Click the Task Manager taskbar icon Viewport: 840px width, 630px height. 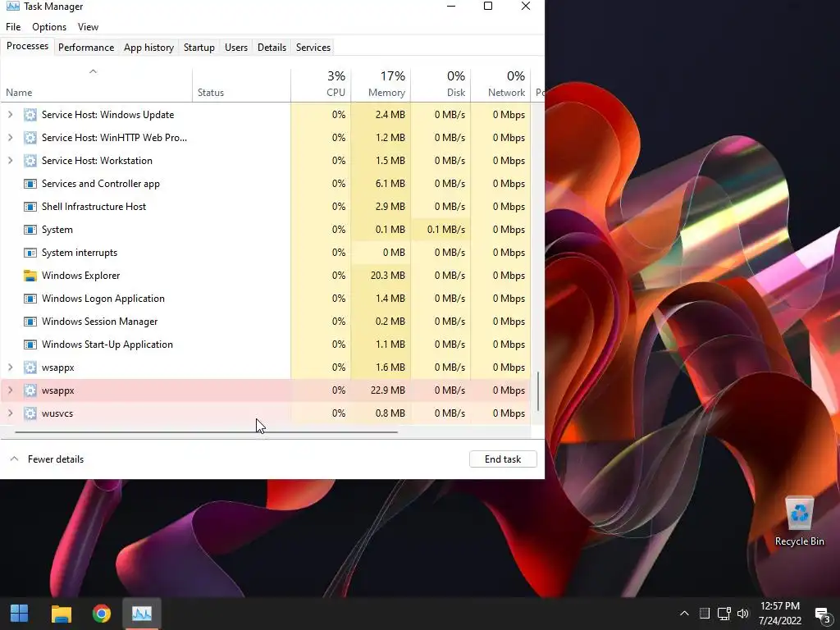(142, 614)
